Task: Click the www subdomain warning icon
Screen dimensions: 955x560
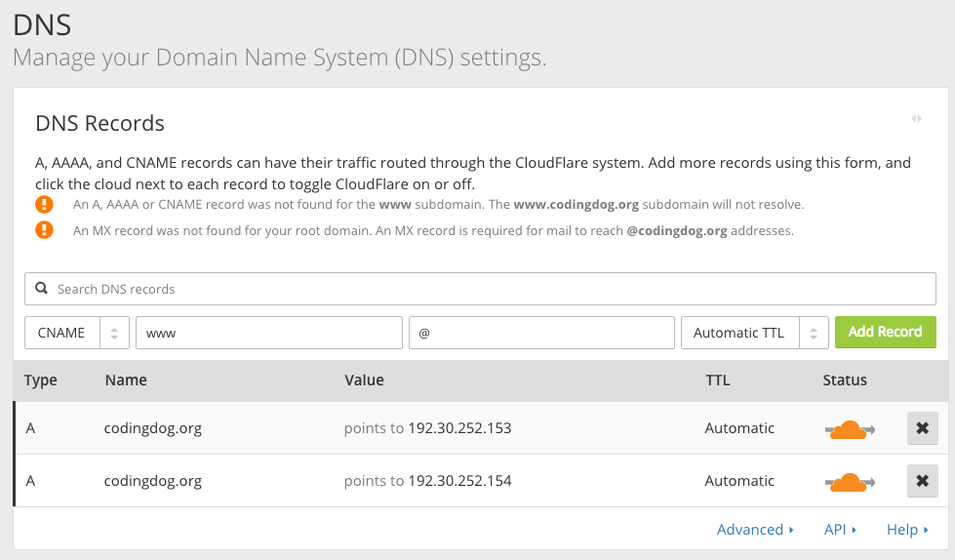Action: coord(44,204)
